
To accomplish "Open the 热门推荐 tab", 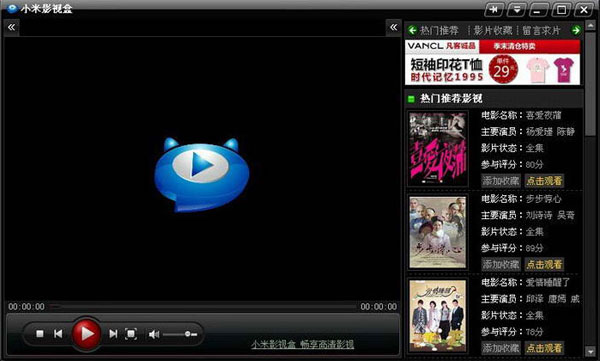I will click(x=439, y=31).
